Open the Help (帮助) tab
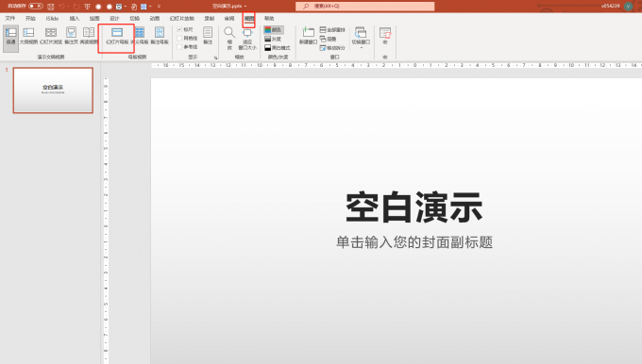This screenshot has height=364, width=642. click(269, 19)
